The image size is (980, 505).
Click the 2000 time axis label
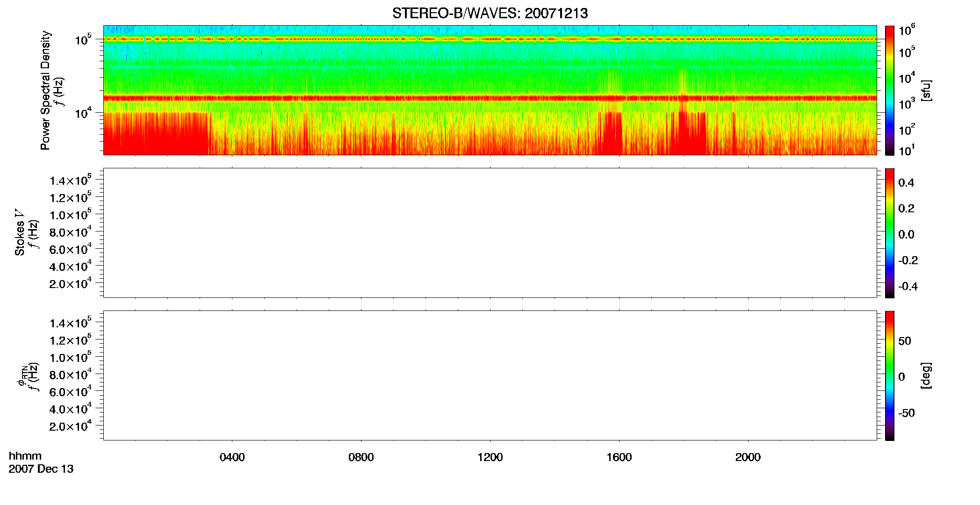(x=748, y=457)
